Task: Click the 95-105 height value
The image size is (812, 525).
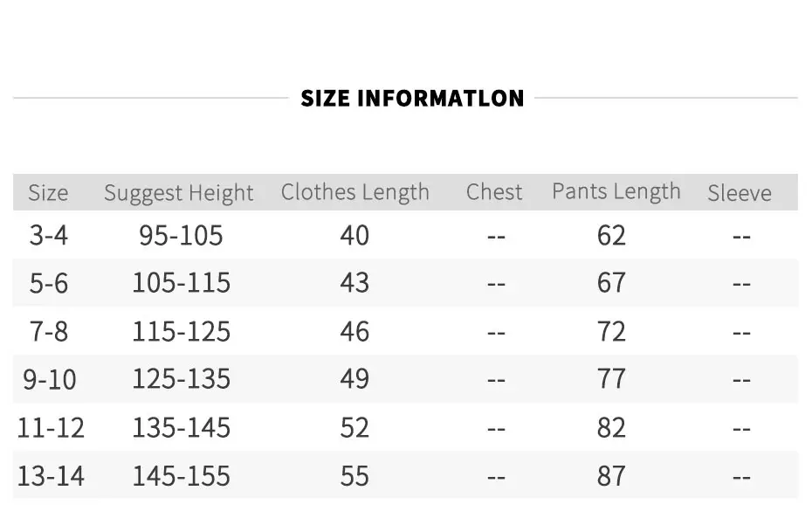Action: tap(181, 235)
